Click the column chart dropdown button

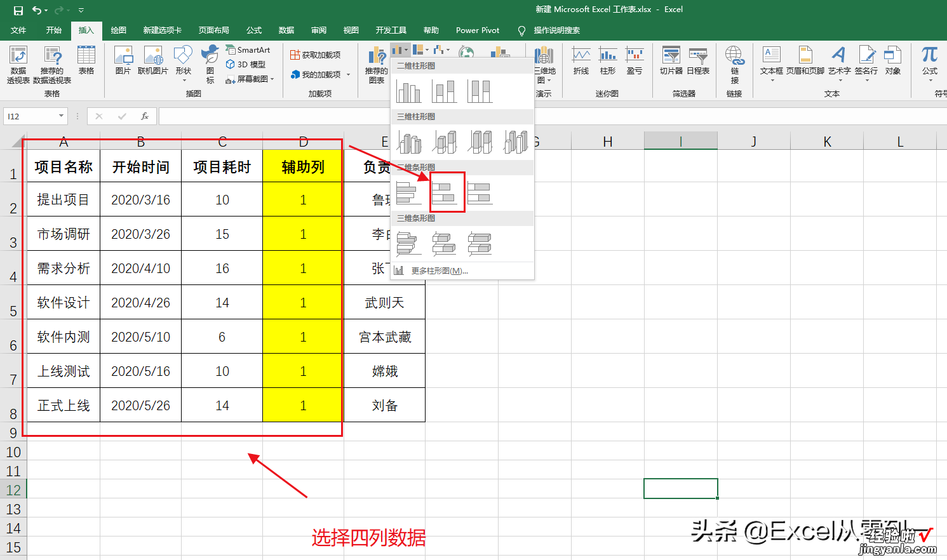(x=400, y=50)
